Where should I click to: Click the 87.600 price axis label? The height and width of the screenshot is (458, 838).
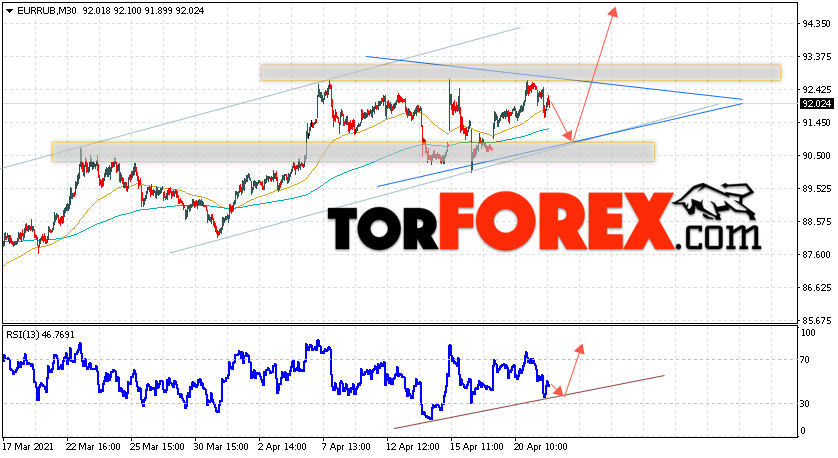[816, 254]
